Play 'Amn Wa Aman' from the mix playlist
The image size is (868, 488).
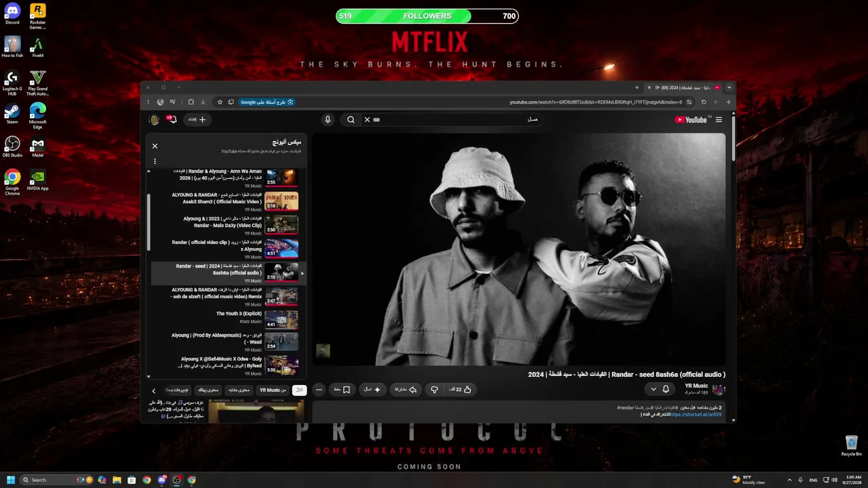(227, 178)
